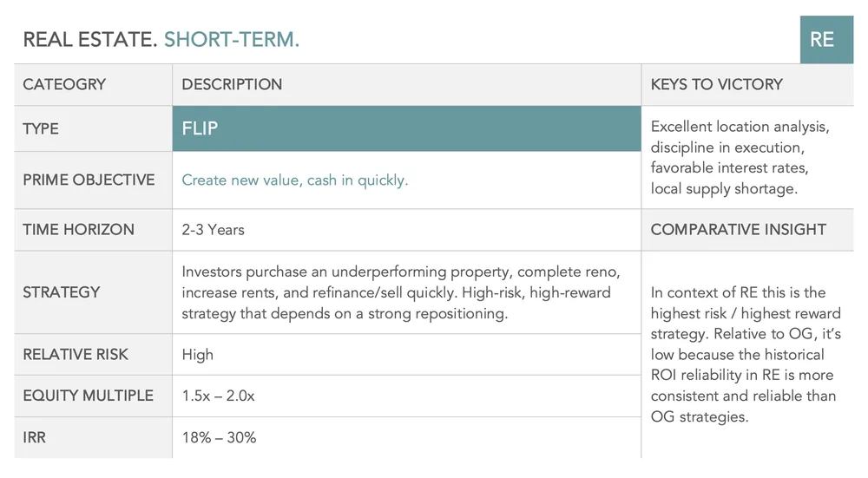Image resolution: width=868 pixels, height=478 pixels.
Task: Click the '2-3 Years' time horizon value
Action: (x=213, y=230)
